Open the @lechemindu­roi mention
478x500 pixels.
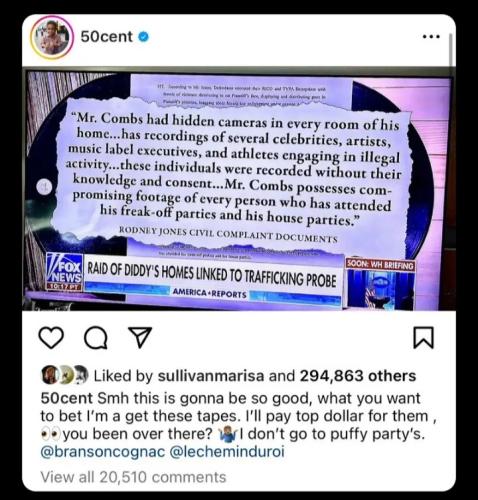click(227, 452)
